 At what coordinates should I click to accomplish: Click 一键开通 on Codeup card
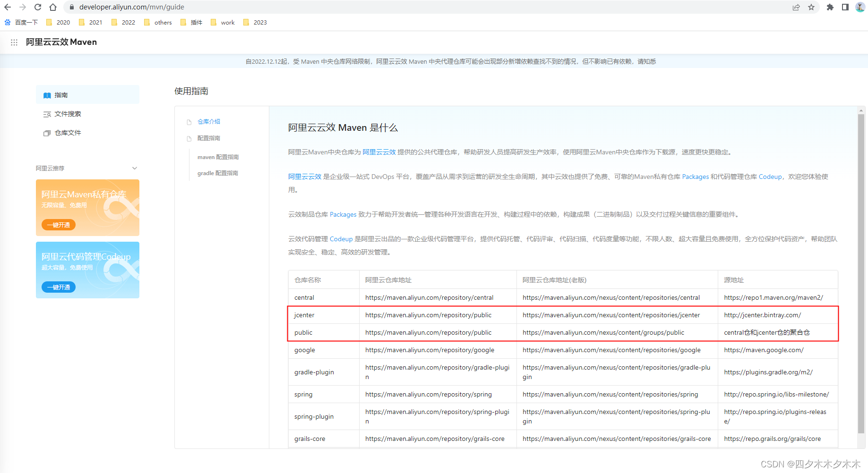click(x=59, y=287)
